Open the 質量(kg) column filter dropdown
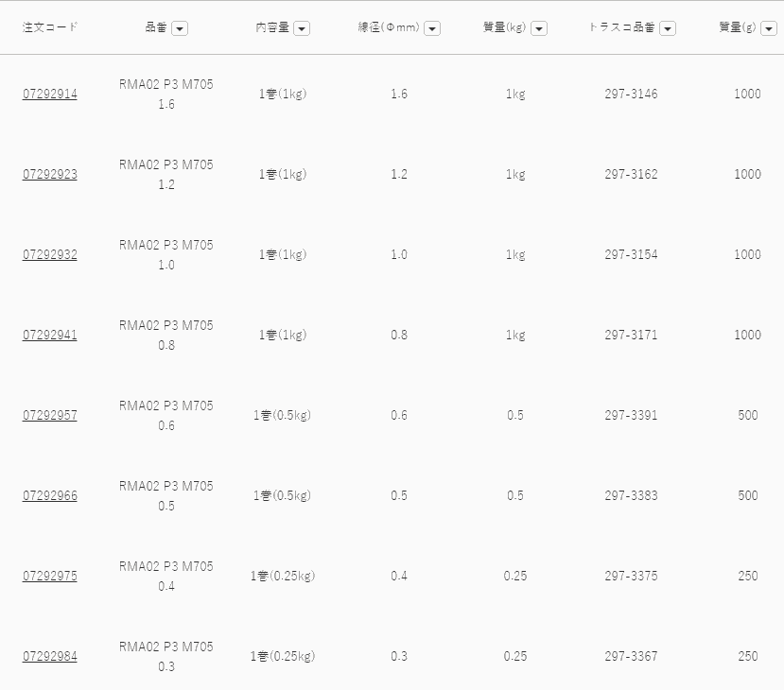 point(539,28)
